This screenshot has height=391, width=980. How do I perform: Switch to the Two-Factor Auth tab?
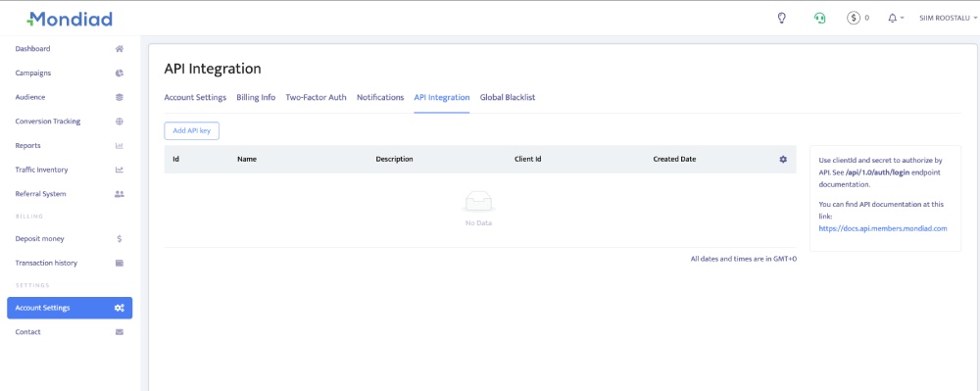(316, 97)
